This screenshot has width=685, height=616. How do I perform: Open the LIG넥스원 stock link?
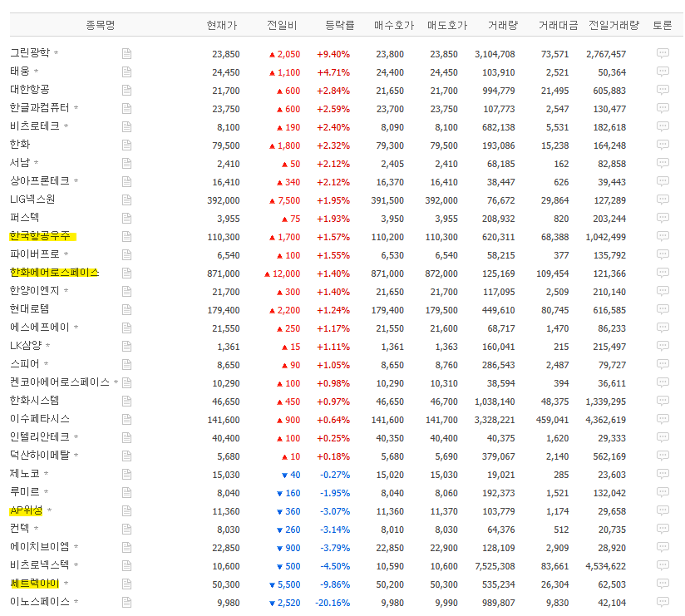click(x=32, y=200)
